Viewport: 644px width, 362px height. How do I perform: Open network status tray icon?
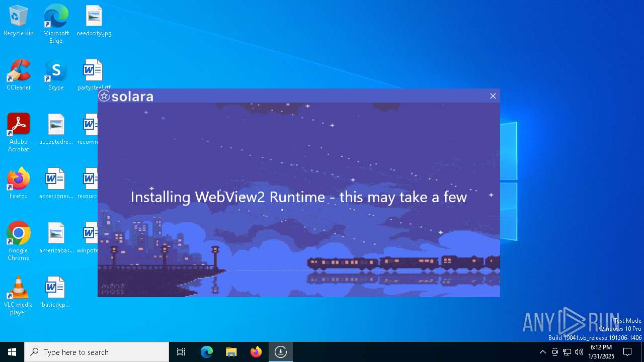click(x=567, y=352)
